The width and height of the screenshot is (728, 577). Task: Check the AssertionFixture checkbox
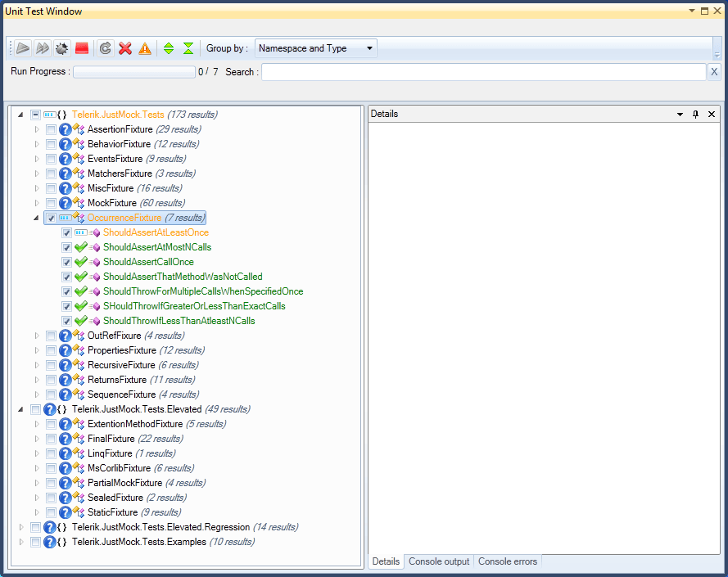(x=51, y=129)
